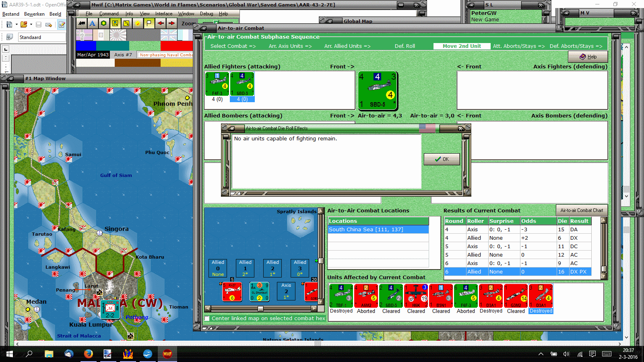
Task: Open the File menu in Mwif
Action: click(x=89, y=14)
